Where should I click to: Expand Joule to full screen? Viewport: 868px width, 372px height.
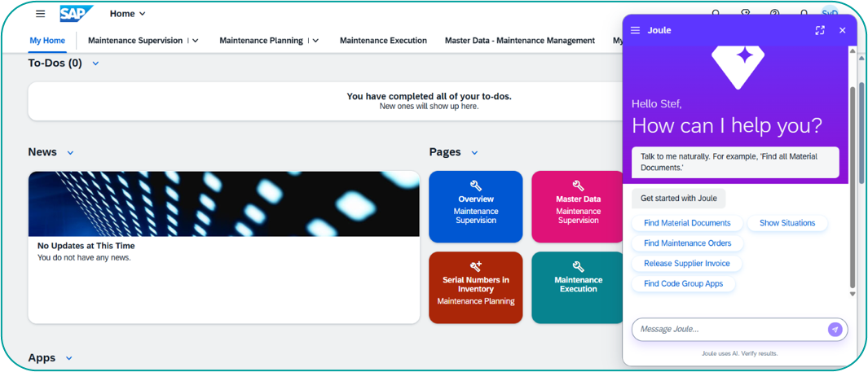(820, 30)
